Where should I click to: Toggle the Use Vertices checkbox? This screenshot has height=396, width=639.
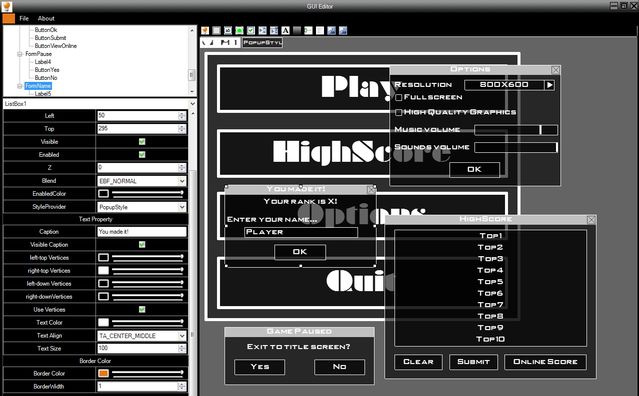coord(142,310)
